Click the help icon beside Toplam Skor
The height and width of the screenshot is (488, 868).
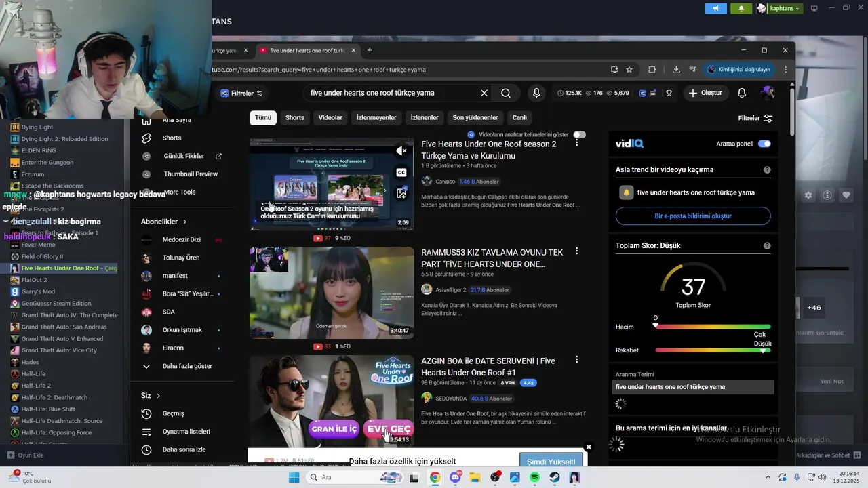pos(767,246)
